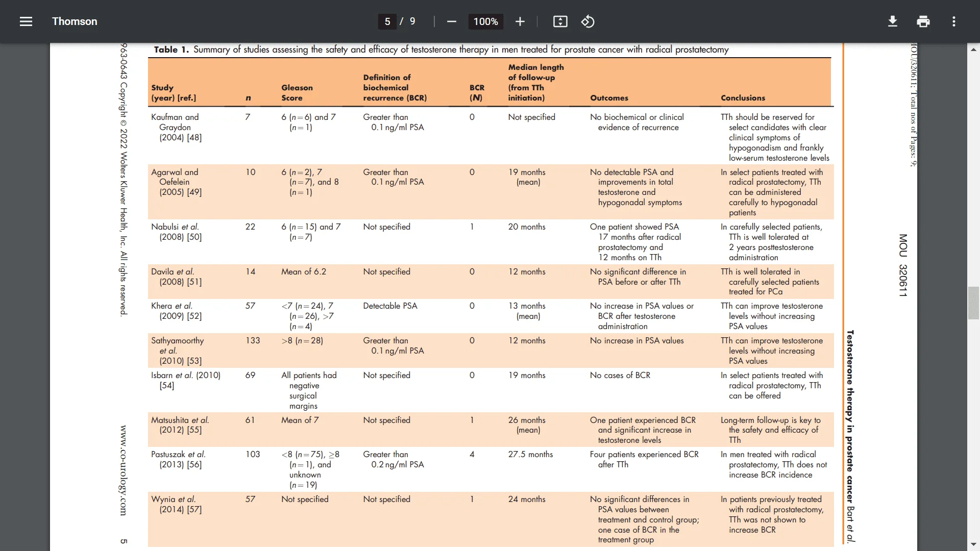The height and width of the screenshot is (551, 980).
Task: Click the 'www.co-urology.com' vertical text
Action: [x=124, y=470]
